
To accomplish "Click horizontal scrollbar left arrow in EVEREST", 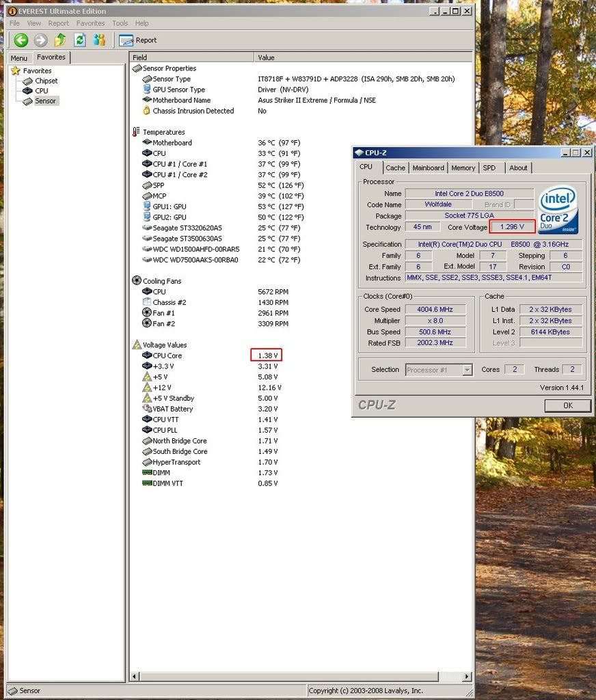I will pos(135,676).
